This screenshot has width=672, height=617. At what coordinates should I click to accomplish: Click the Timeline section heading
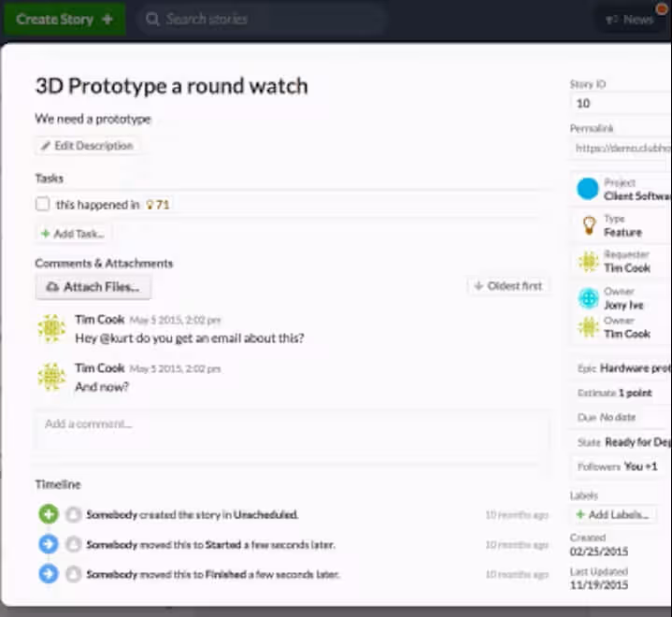point(58,484)
